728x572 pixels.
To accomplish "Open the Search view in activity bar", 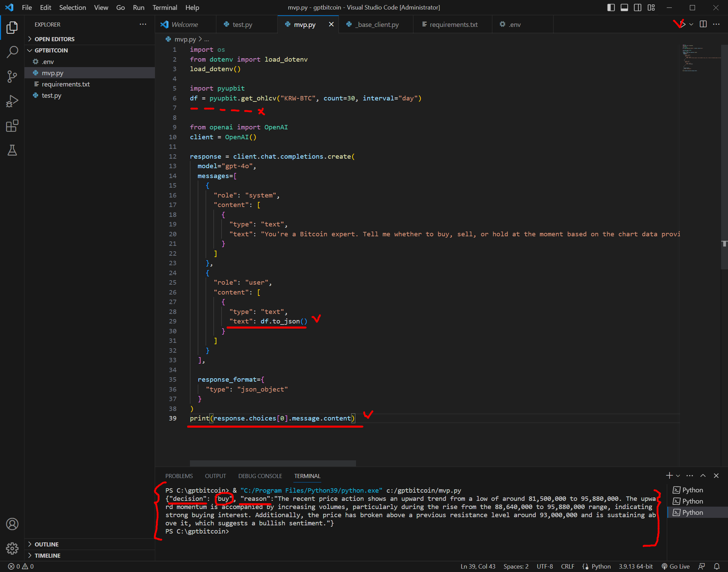I will (x=12, y=52).
